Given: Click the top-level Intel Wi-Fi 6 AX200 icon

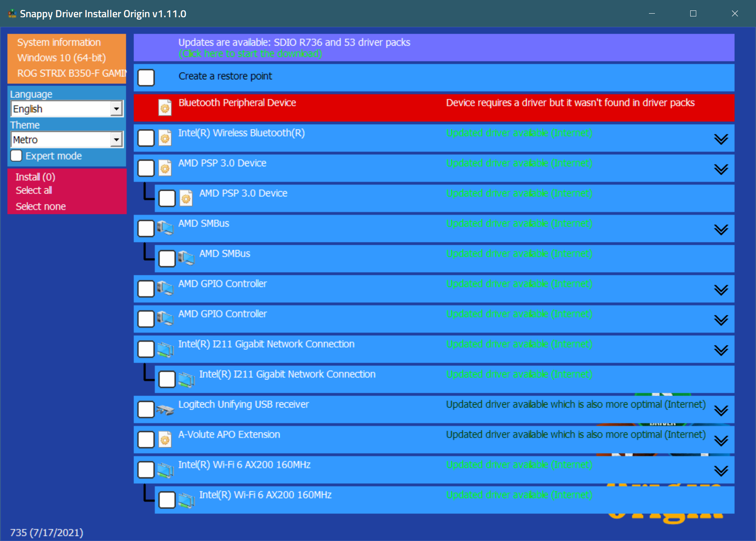Looking at the screenshot, I should click(165, 470).
